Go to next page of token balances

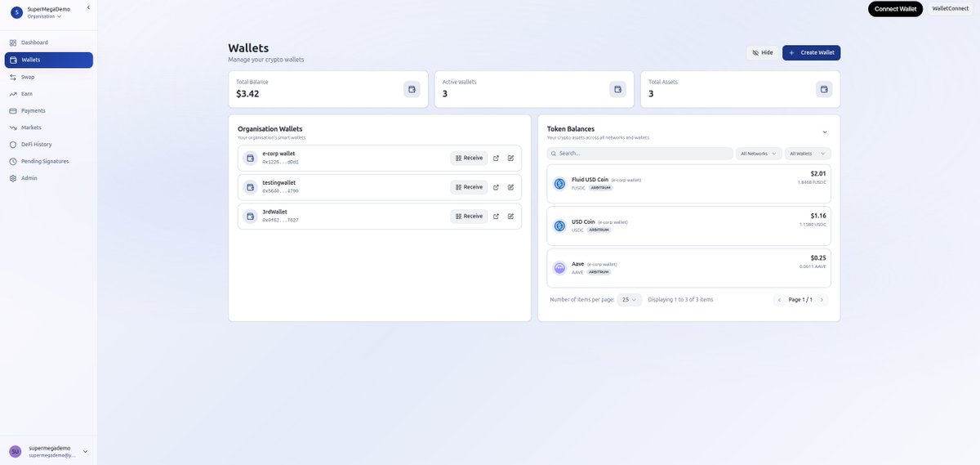tap(822, 300)
